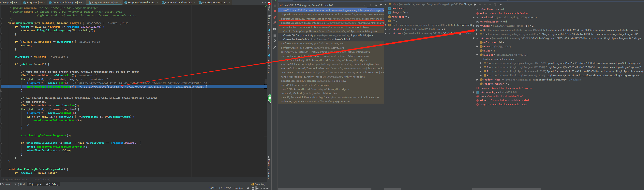644x190 pixels.
Task: Expand mBackStack watch entry
Action: click(474, 18)
